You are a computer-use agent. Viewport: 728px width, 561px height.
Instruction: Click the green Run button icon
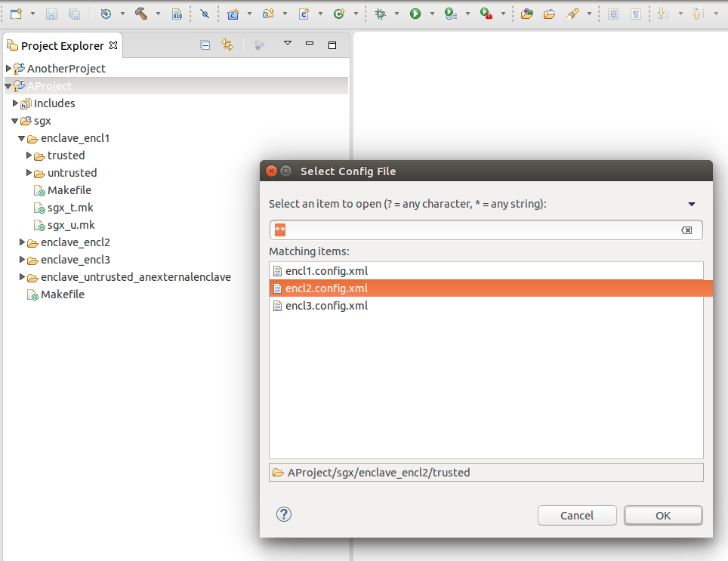coord(415,14)
